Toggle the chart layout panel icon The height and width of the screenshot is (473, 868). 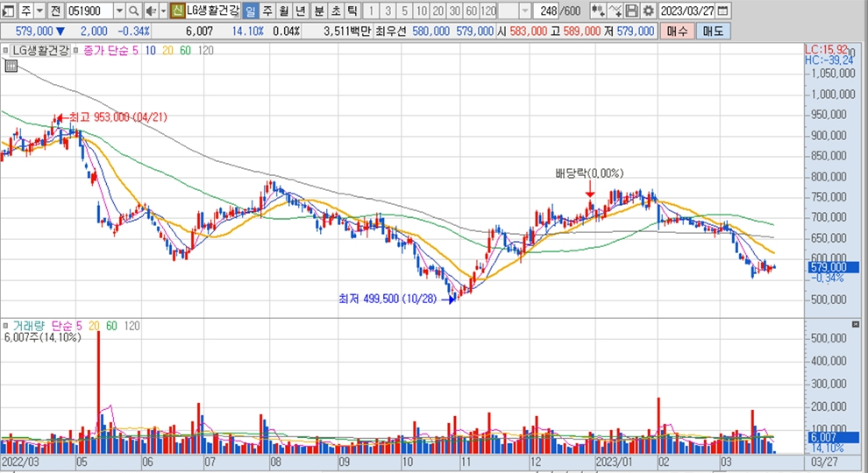[8, 10]
